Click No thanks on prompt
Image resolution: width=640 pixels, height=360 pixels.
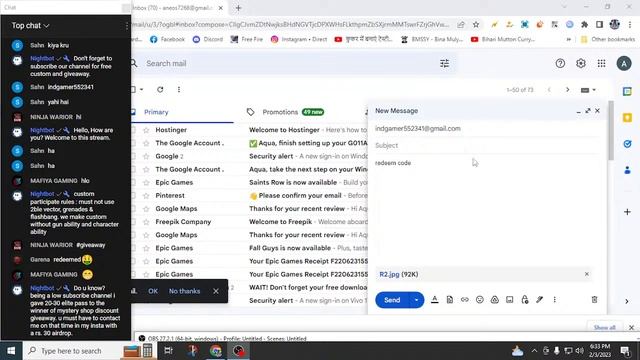[x=184, y=291]
